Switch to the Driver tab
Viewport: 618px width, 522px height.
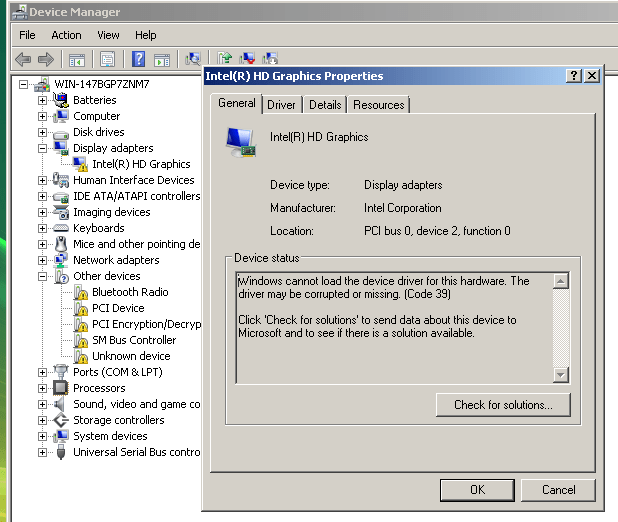click(281, 105)
